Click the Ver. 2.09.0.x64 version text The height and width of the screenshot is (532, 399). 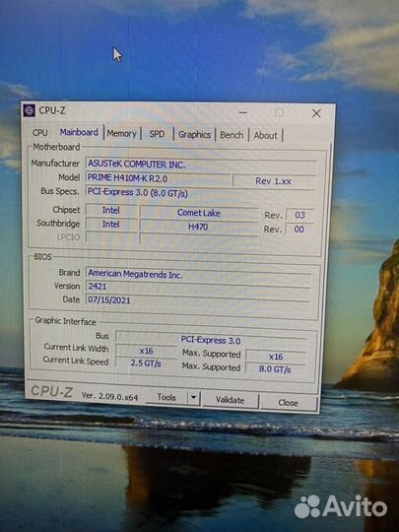[x=109, y=396]
